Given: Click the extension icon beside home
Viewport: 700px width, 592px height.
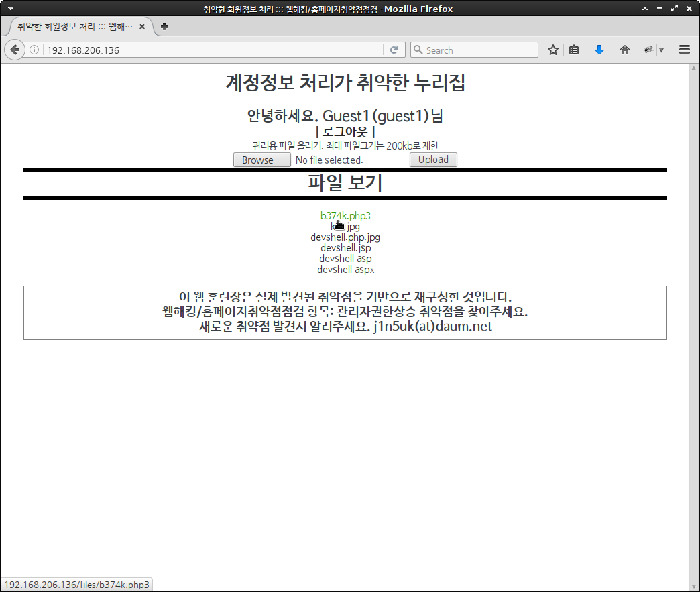Looking at the screenshot, I should click(x=648, y=50).
